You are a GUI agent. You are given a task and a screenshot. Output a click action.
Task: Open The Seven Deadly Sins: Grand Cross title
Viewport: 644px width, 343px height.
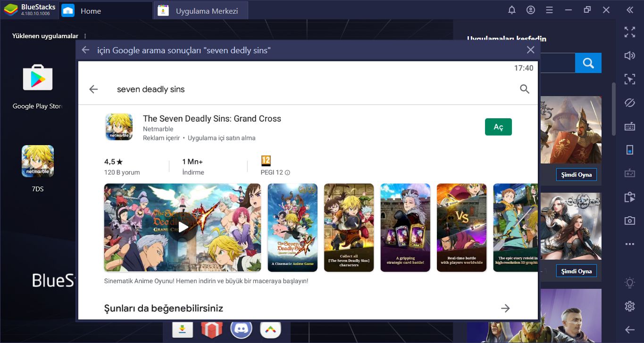coord(212,119)
